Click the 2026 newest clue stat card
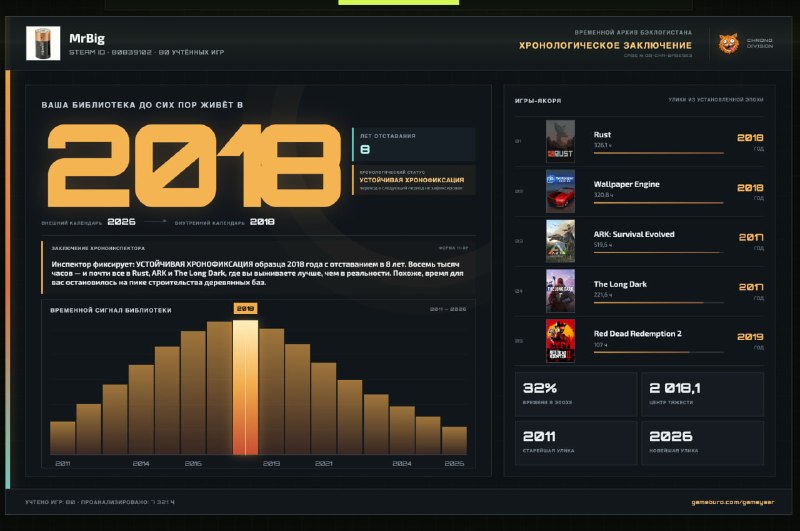Screen dimensions: 800x531 (x=703, y=443)
